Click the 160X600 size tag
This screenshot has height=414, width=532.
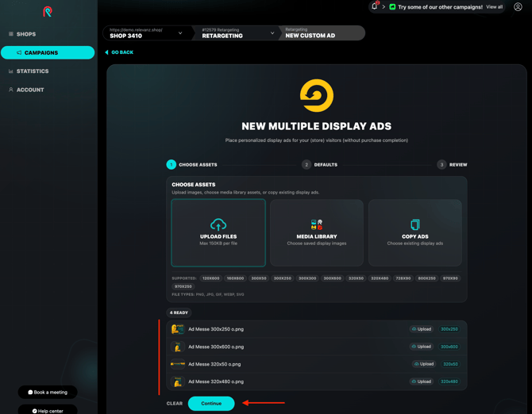tap(235, 278)
